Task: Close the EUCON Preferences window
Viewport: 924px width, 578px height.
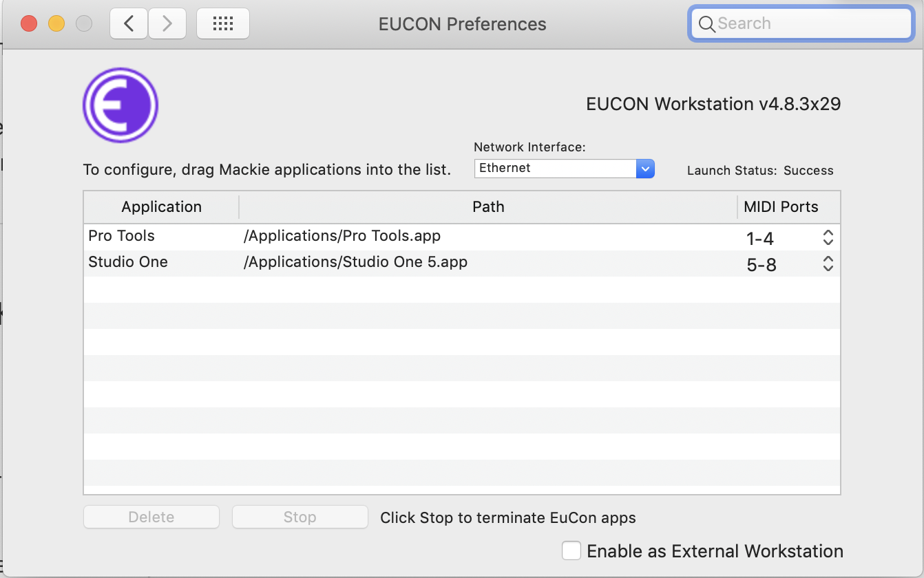Action: (29, 24)
